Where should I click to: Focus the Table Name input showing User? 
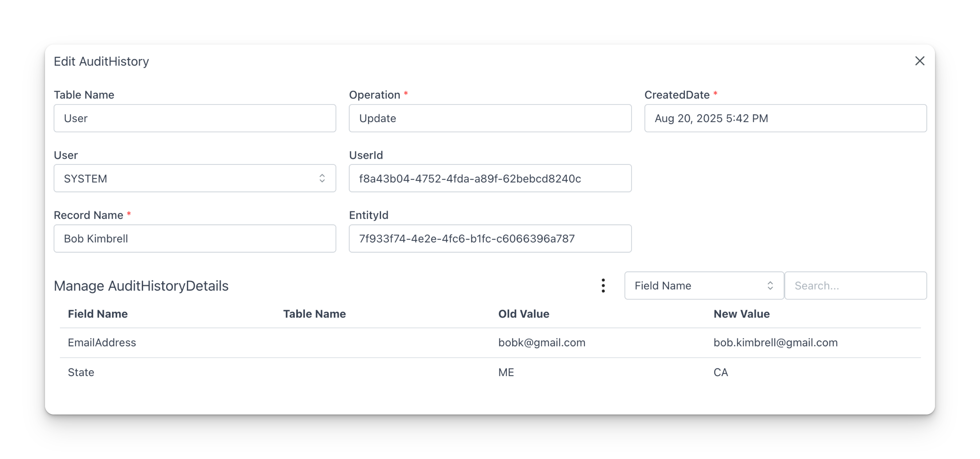tap(195, 118)
